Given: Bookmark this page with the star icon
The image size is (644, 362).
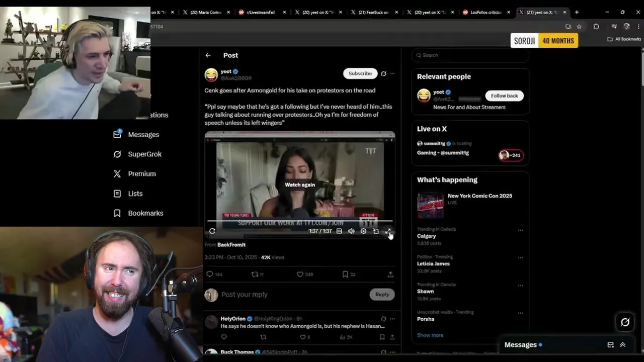Looking at the screenshot, I should [x=579, y=27].
